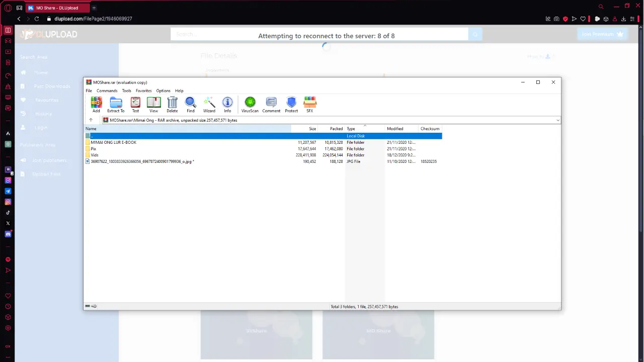Open browser settings gear in sidebar
Image resolution: width=644 pixels, height=362 pixels.
click(x=8, y=328)
